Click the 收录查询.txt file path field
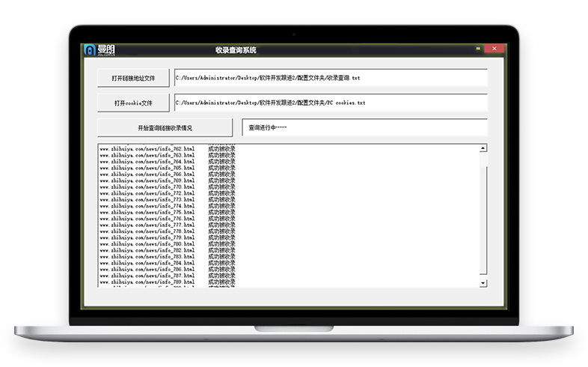The width and height of the screenshot is (588, 367). [330, 78]
